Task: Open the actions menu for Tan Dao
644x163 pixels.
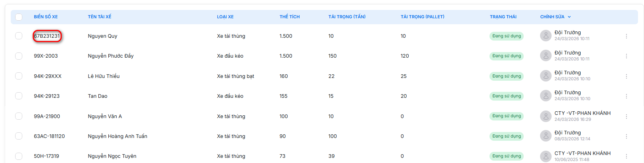Action: 626,96
